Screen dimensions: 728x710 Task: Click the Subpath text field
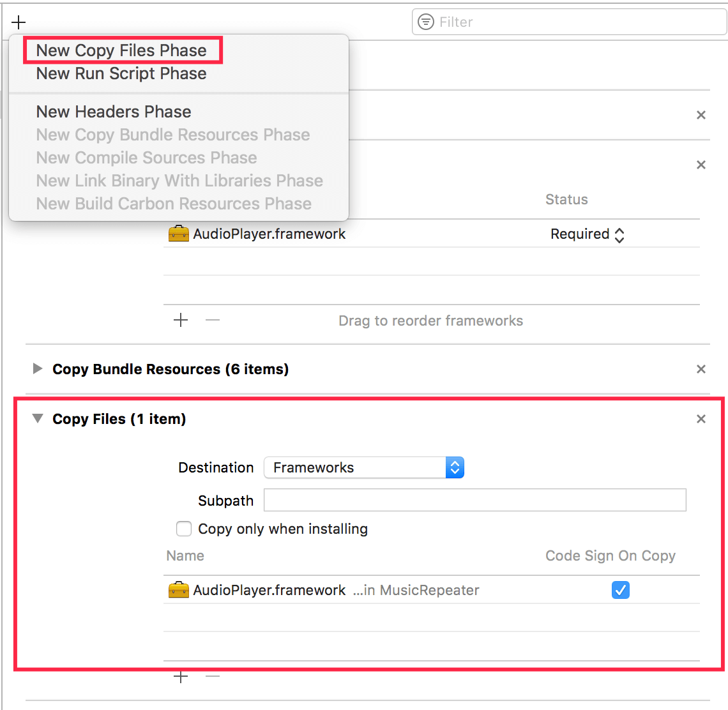pyautogui.click(x=474, y=500)
